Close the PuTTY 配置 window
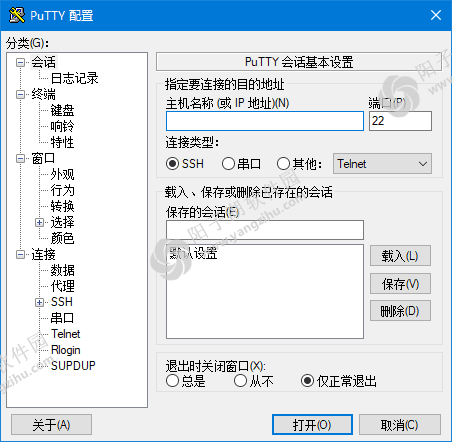Image resolution: width=452 pixels, height=442 pixels. (436, 15)
